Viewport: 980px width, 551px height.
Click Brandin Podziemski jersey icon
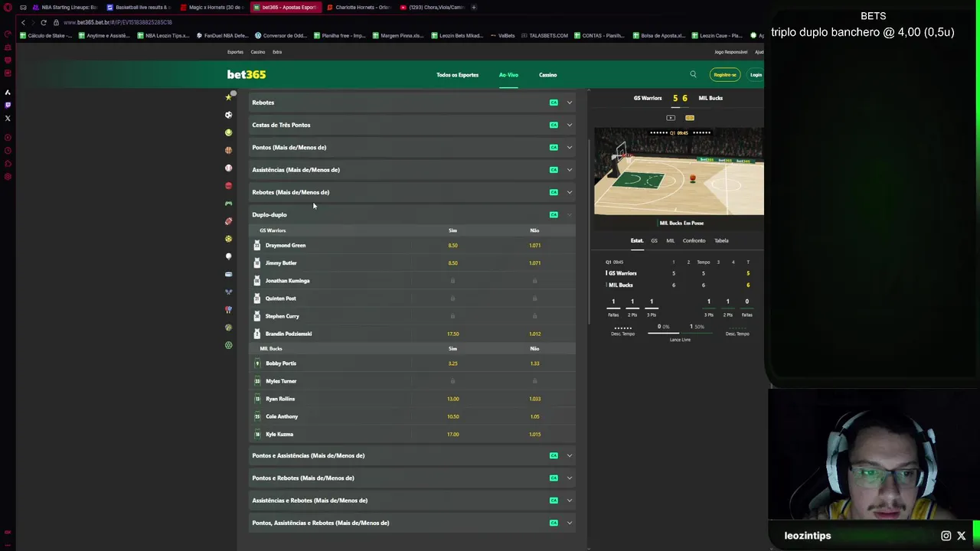(257, 334)
